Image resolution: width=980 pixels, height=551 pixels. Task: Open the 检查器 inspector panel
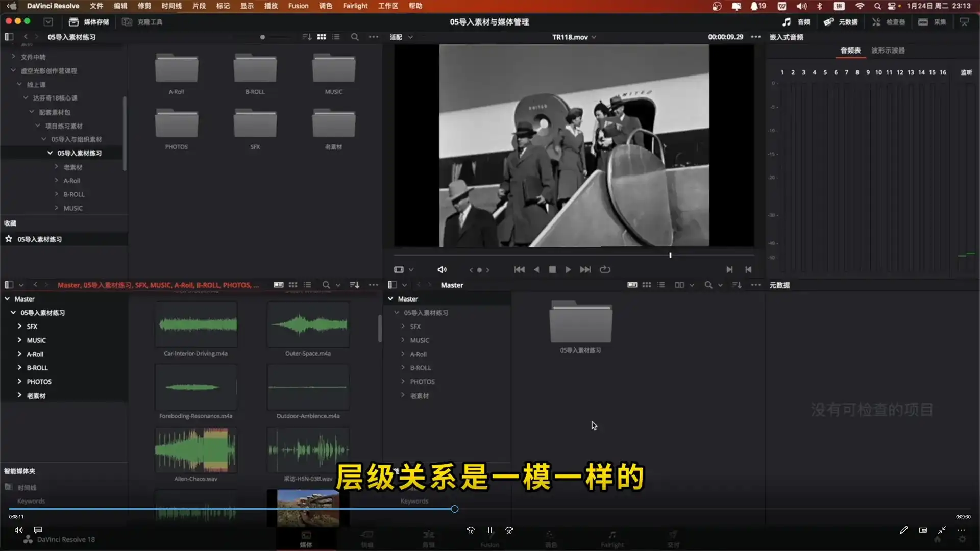[889, 22]
